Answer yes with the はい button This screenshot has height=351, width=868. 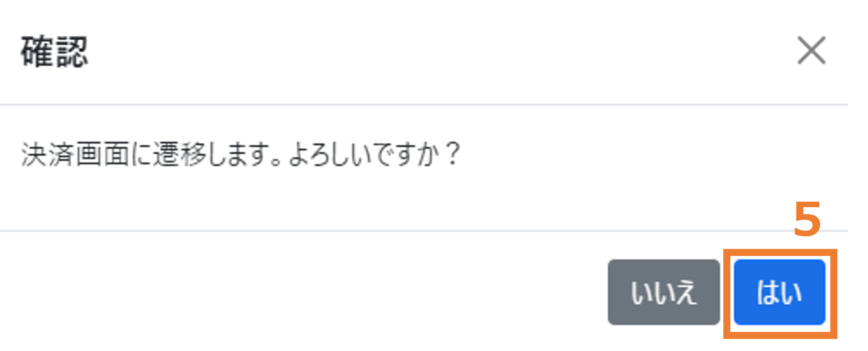tap(780, 292)
